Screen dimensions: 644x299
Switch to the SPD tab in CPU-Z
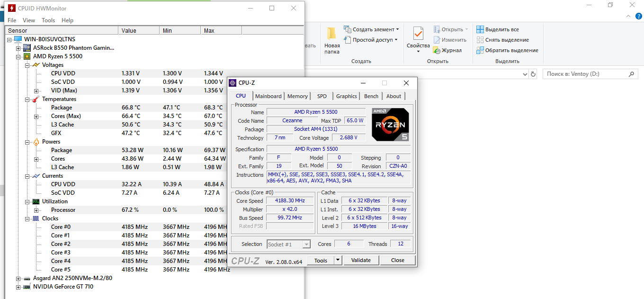[x=322, y=96]
